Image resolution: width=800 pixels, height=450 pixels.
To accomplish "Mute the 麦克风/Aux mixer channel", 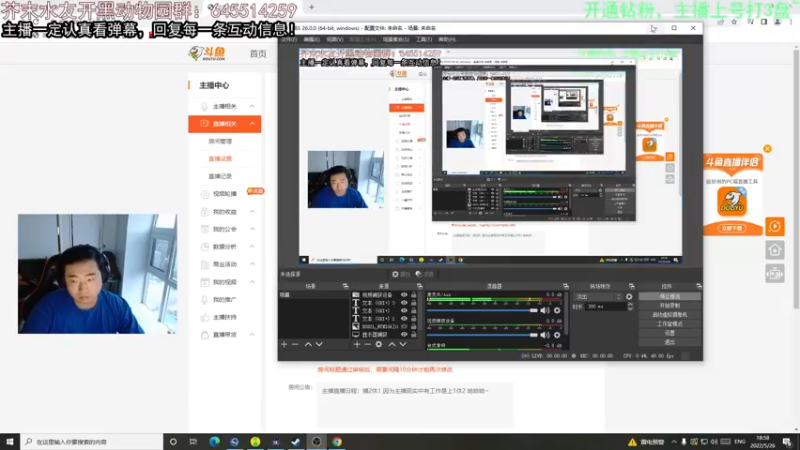I will pyautogui.click(x=545, y=310).
